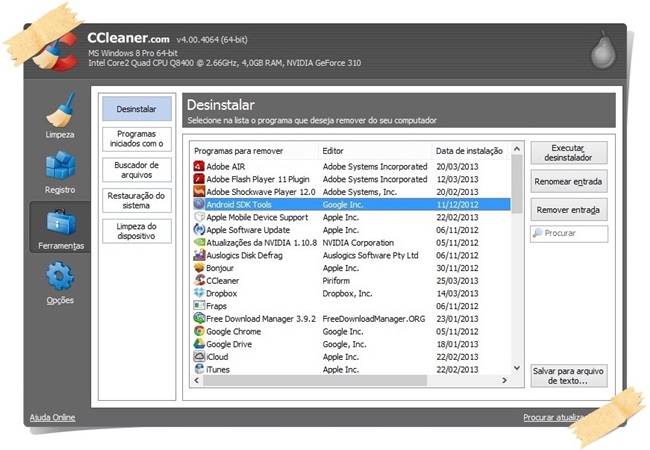The height and width of the screenshot is (450, 650).
Task: Select the Adobe AIR row name
Action: point(226,167)
